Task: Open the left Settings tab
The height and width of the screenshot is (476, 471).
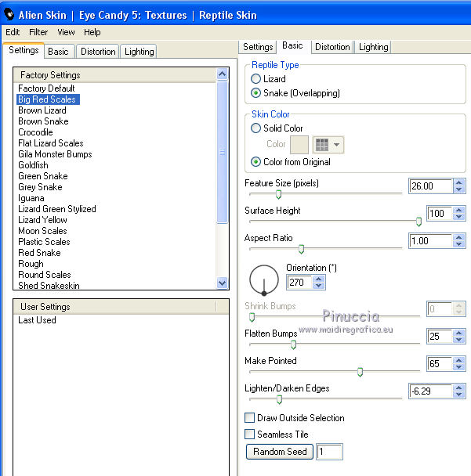Action: tap(24, 50)
